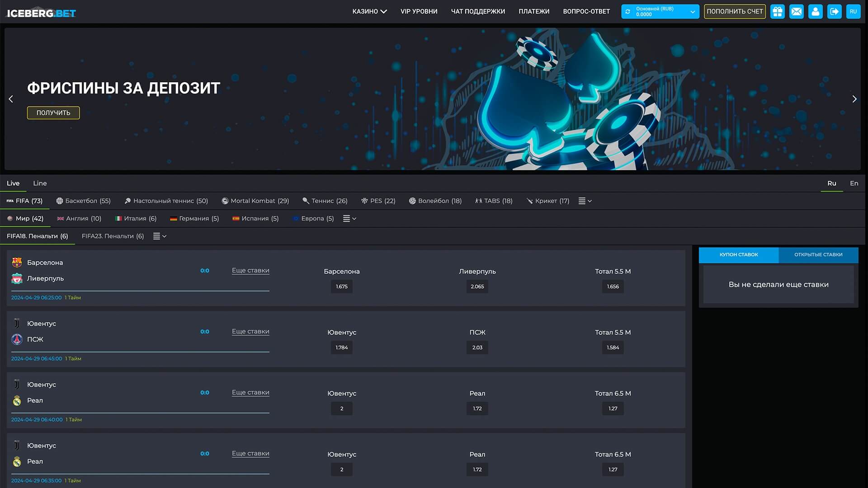Click Real Madrid crest in 06:35:00 match

17,461
